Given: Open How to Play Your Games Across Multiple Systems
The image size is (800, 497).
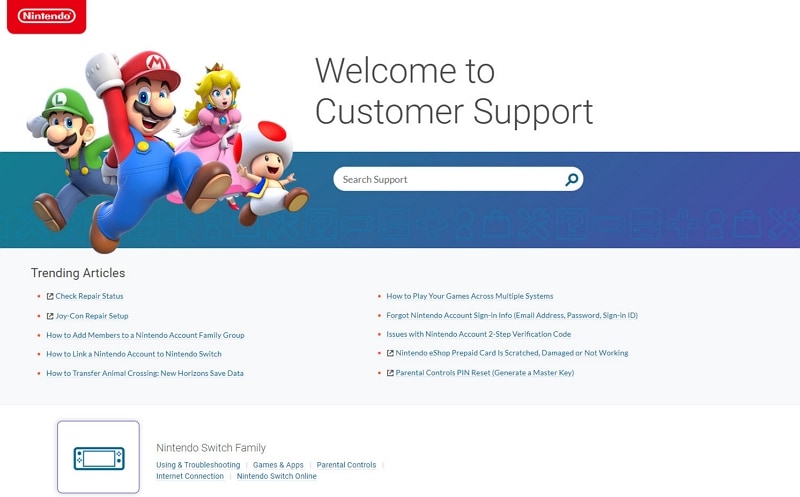Looking at the screenshot, I should pos(469,296).
